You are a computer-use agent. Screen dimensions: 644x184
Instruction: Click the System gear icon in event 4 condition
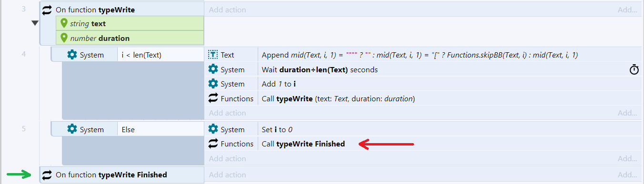pyautogui.click(x=72, y=55)
